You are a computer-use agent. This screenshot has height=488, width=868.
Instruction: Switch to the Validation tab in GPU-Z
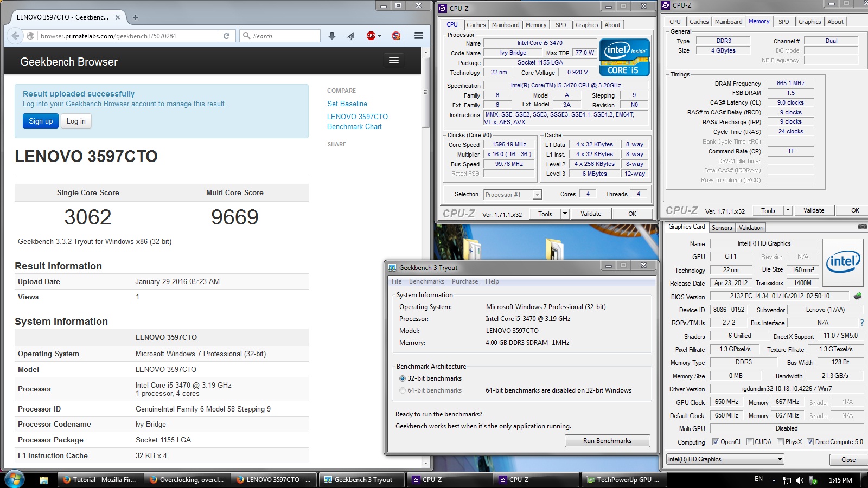click(751, 228)
